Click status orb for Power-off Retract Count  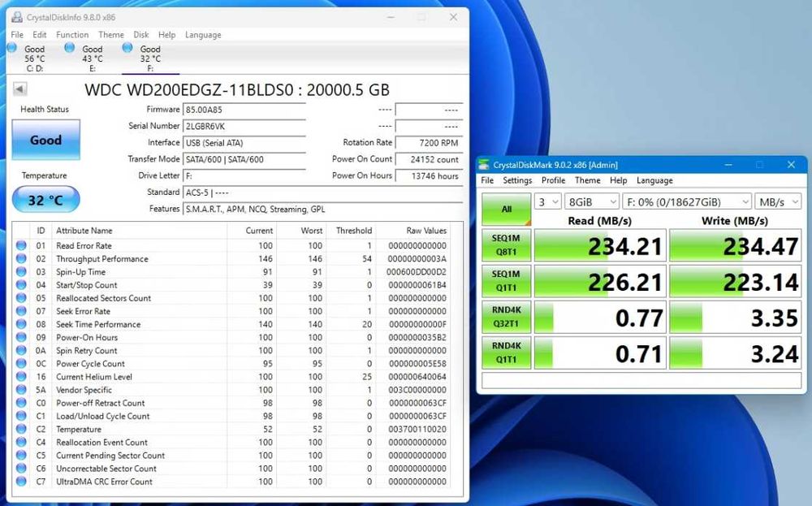[x=21, y=403]
